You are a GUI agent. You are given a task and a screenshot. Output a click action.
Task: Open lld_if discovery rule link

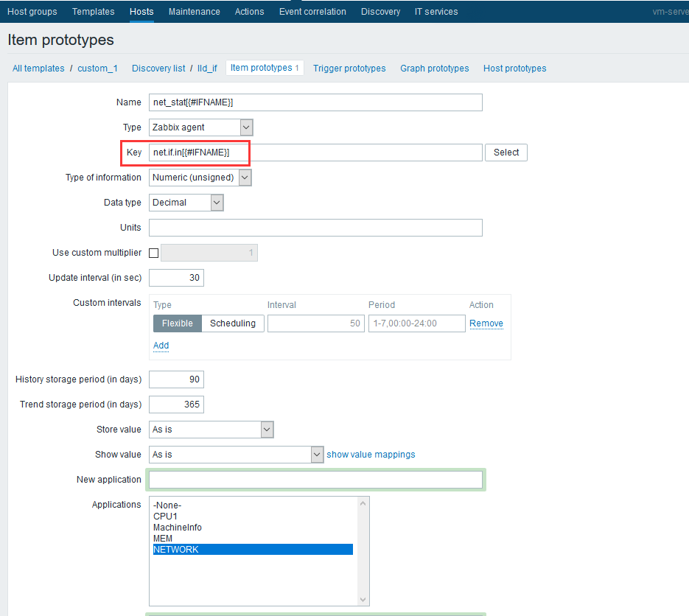tap(207, 68)
